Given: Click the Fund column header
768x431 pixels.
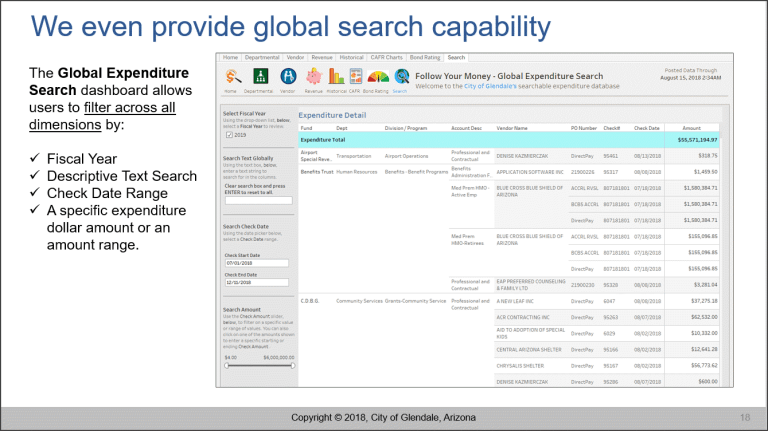Looking at the screenshot, I should 306,128.
